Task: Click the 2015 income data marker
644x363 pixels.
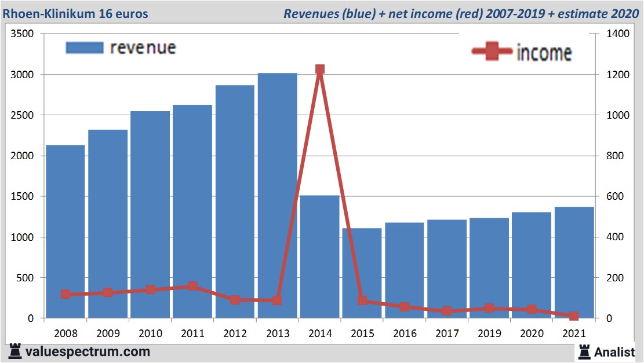Action: tap(362, 300)
